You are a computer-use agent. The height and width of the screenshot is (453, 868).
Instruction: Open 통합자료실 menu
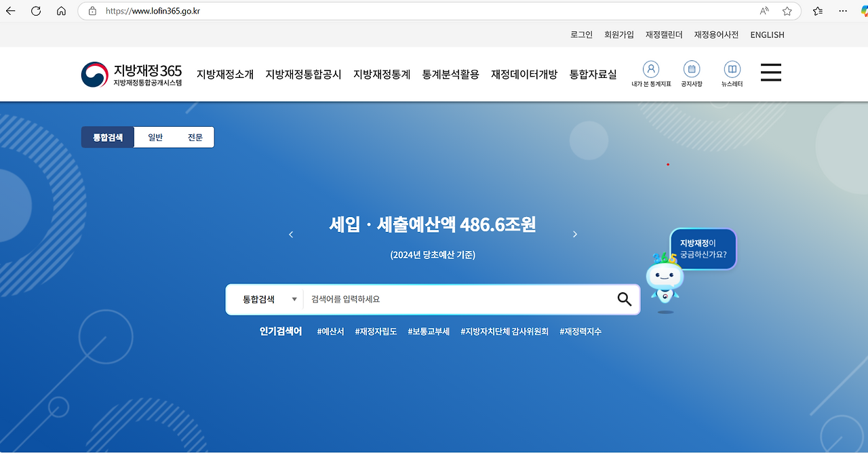593,75
